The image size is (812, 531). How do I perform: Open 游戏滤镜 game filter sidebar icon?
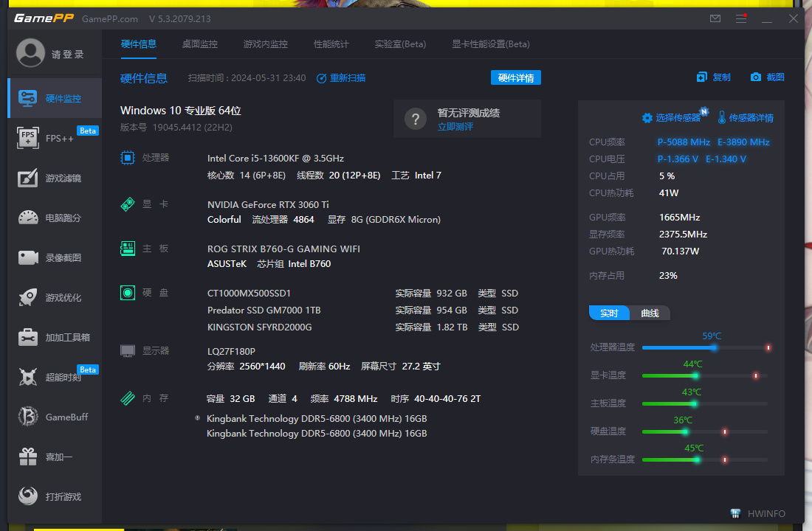tap(28, 178)
